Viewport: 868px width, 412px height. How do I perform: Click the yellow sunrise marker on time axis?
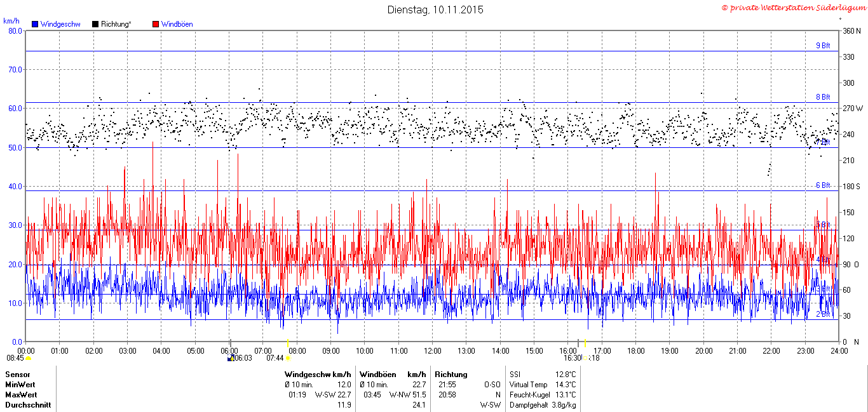[288, 343]
